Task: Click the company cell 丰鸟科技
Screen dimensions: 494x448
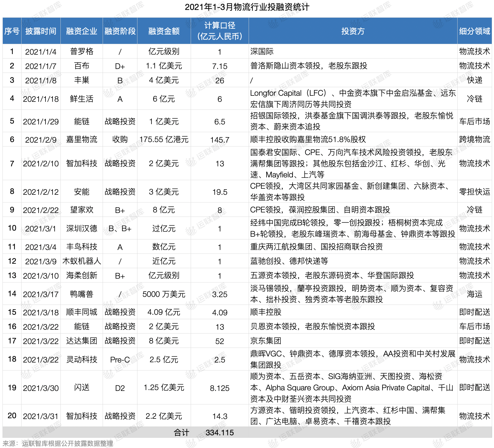Action: coord(82,247)
